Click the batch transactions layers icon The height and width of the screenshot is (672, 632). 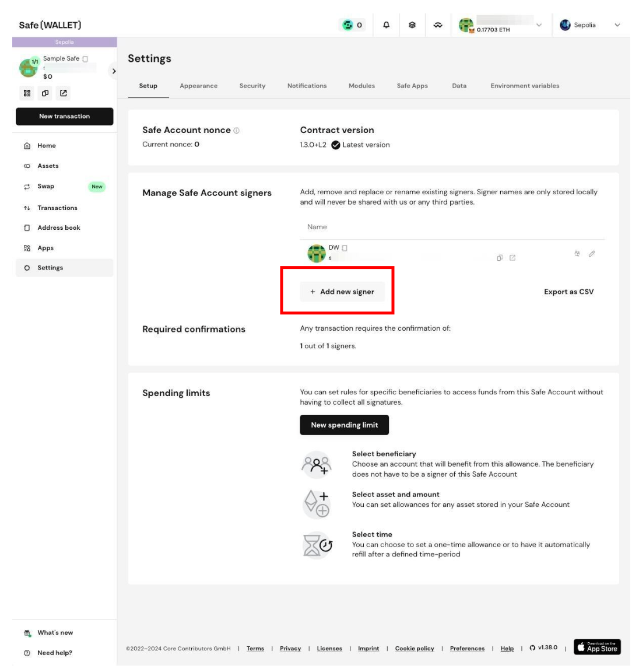click(412, 25)
